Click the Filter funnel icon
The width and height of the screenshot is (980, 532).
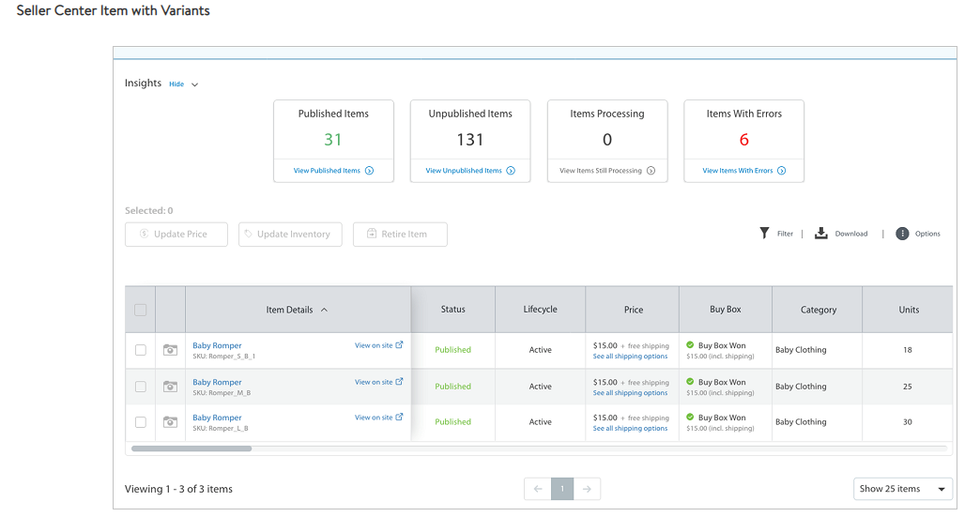(764, 234)
